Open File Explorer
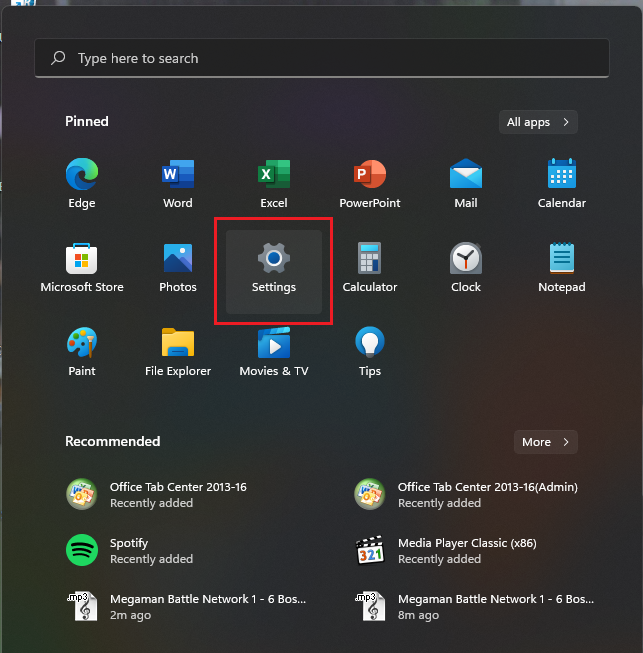The image size is (643, 653). 178,351
